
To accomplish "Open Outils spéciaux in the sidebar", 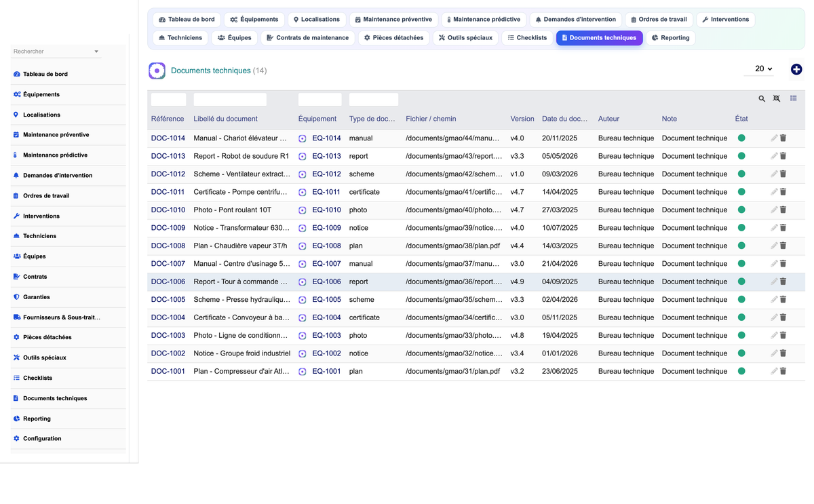I will pos(69,357).
